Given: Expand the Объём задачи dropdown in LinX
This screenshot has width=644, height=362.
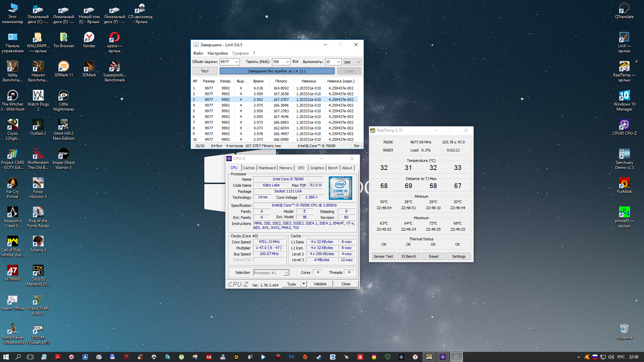Looking at the screenshot, I should [x=237, y=62].
